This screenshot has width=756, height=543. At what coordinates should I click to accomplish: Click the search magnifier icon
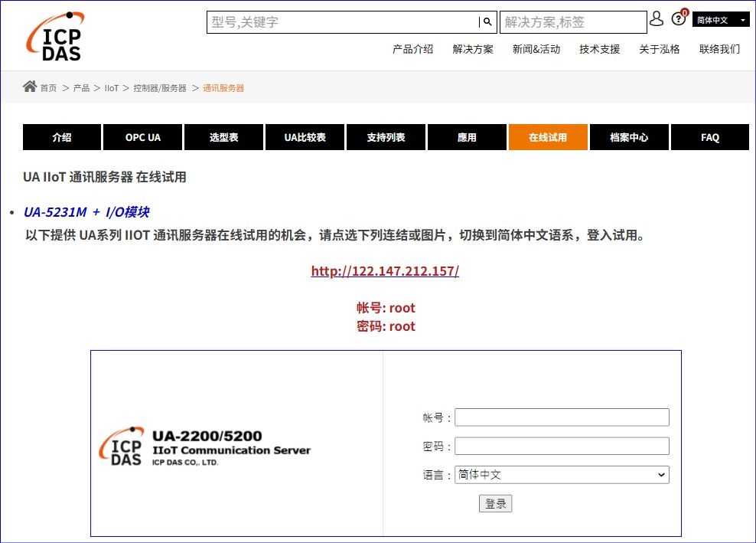click(x=487, y=21)
